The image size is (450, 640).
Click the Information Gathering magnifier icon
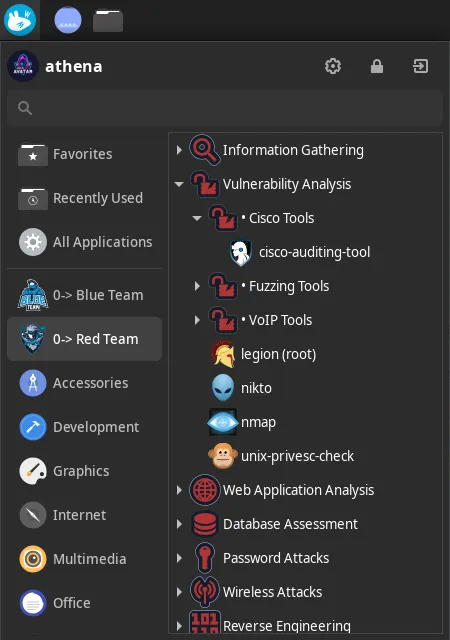pyautogui.click(x=205, y=150)
